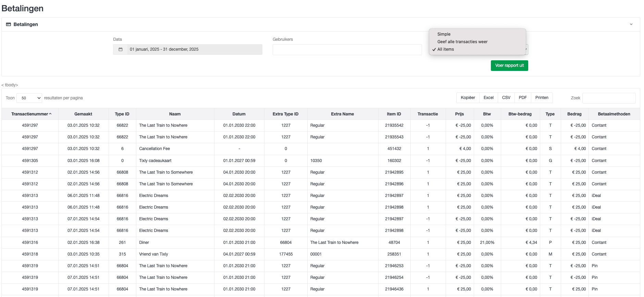Viewport: 644px width, 297px height.
Task: Click Item ID 21935543
Action: [394, 137]
